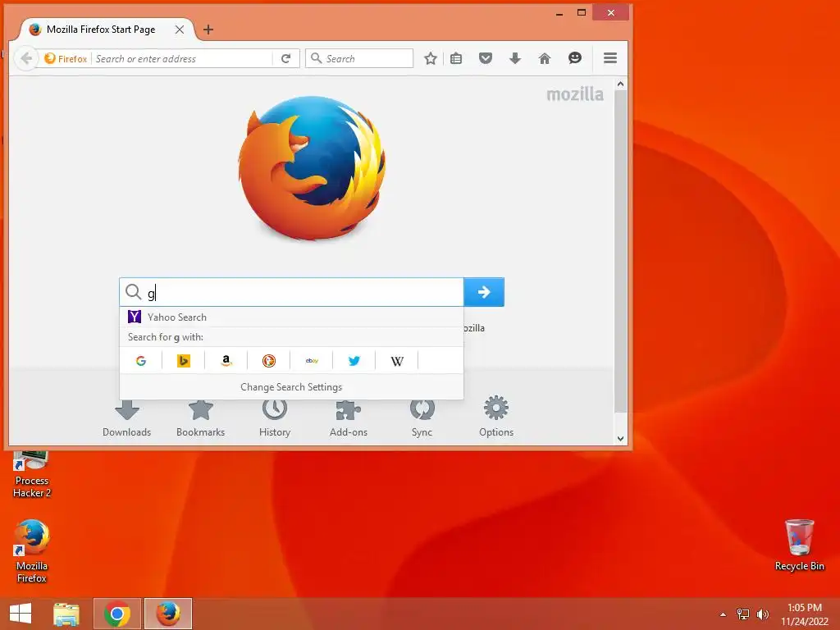
Task: Open Chrome from the taskbar
Action: 117,614
